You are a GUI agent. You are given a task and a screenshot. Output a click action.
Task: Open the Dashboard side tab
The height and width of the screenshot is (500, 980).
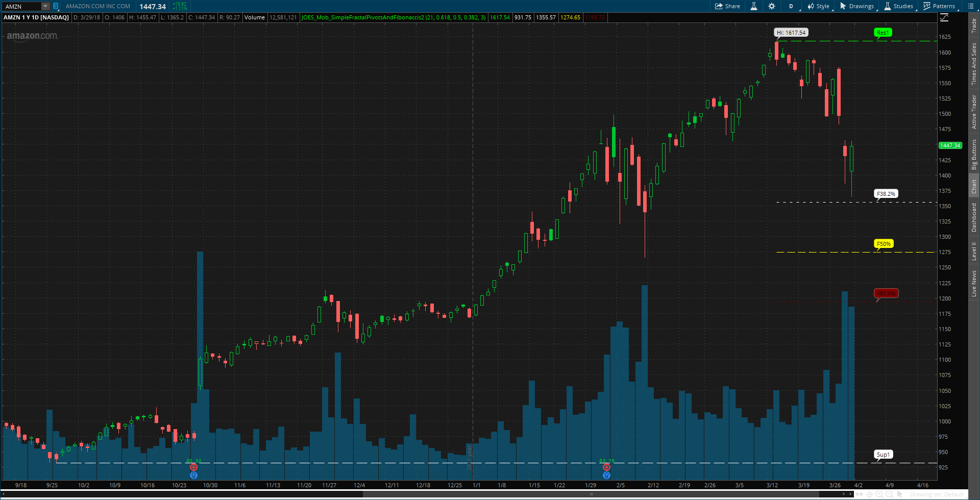click(x=974, y=217)
